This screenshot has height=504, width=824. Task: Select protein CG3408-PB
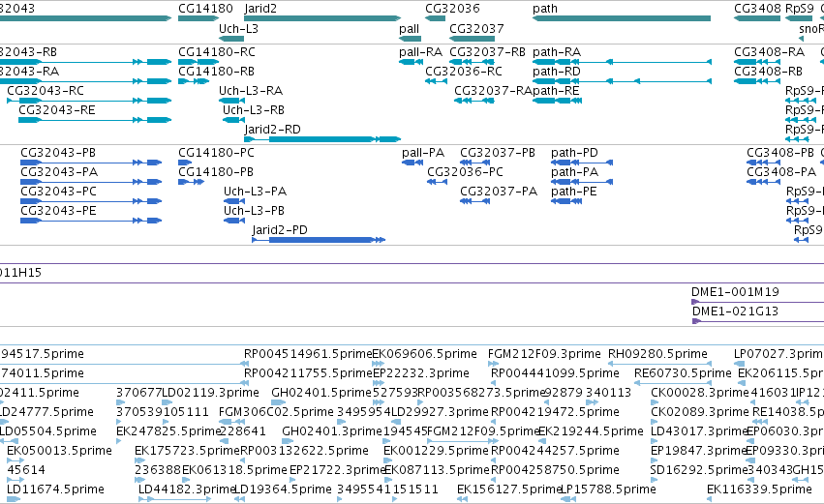764,163
